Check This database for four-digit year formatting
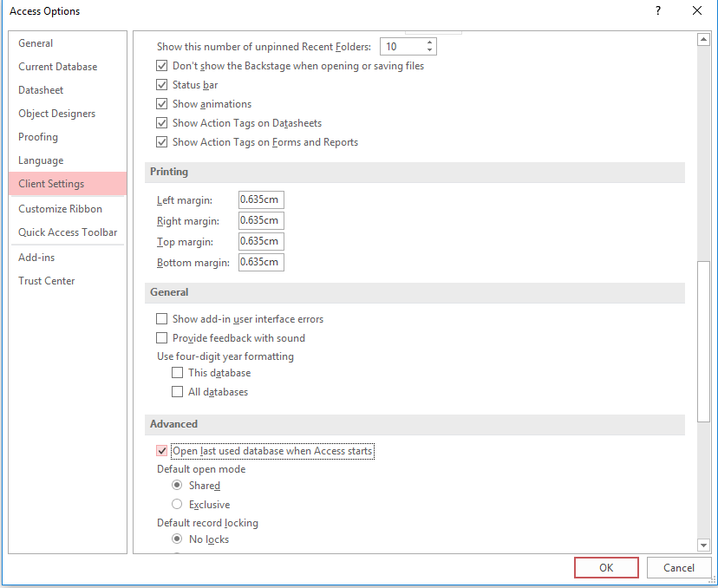This screenshot has width=718, height=588. pos(179,372)
